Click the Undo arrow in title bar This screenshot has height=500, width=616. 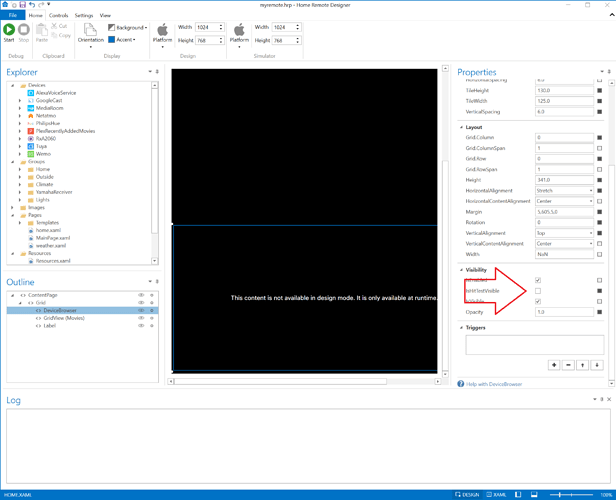32,5
